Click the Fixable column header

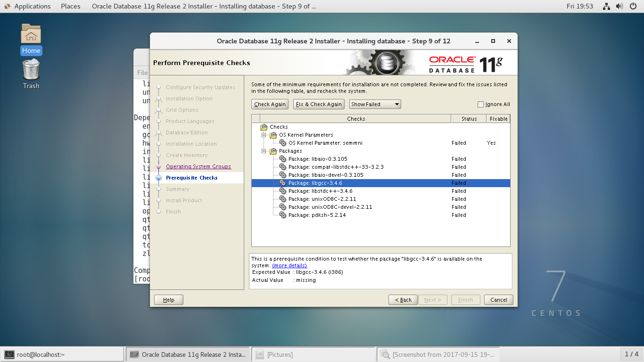[498, 119]
